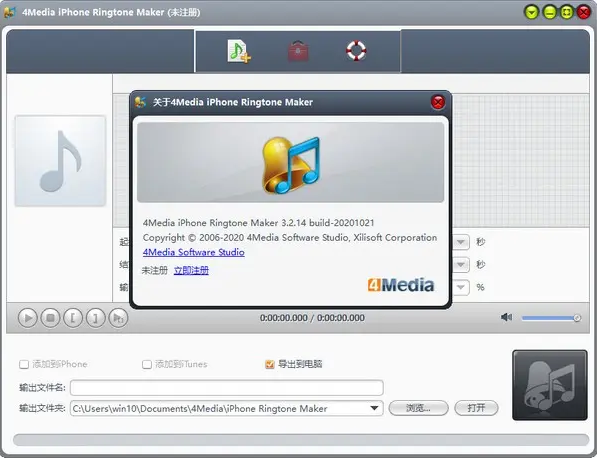Viewport: 597px width, 458px height.
Task: Click the music note album thumbnail
Action: click(60, 161)
